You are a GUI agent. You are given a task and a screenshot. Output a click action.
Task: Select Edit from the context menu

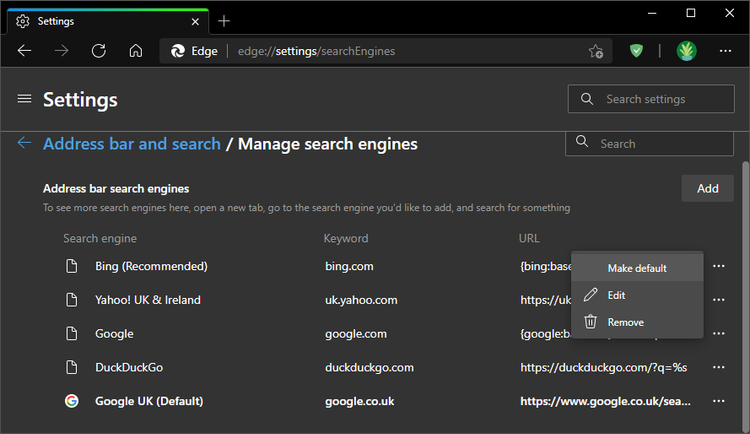616,295
